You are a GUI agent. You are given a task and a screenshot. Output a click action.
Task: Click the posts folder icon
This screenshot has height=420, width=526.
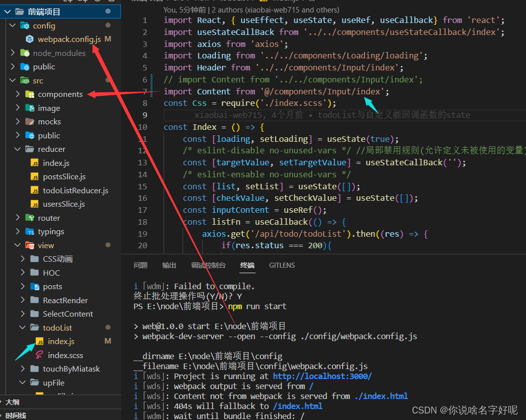coord(35,287)
